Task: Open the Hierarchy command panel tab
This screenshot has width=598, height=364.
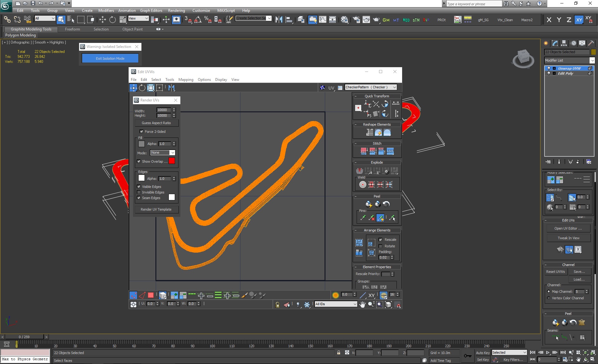Action: [x=564, y=43]
